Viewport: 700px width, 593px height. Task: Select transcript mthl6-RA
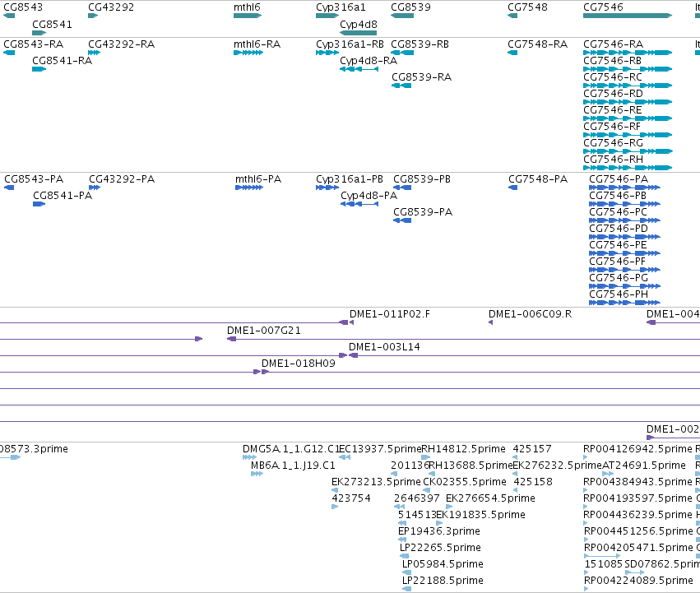pos(257,44)
